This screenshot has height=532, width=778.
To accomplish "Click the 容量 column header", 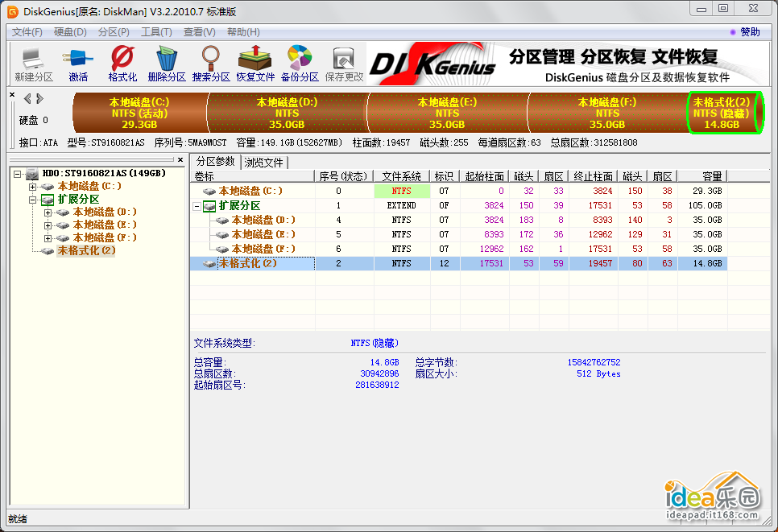I will click(x=702, y=176).
